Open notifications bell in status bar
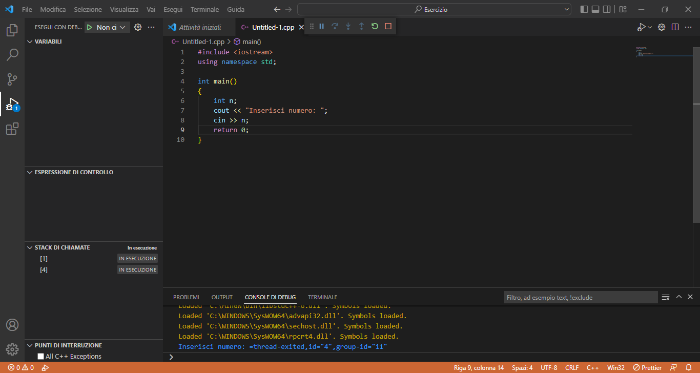The width and height of the screenshot is (700, 373). point(689,368)
